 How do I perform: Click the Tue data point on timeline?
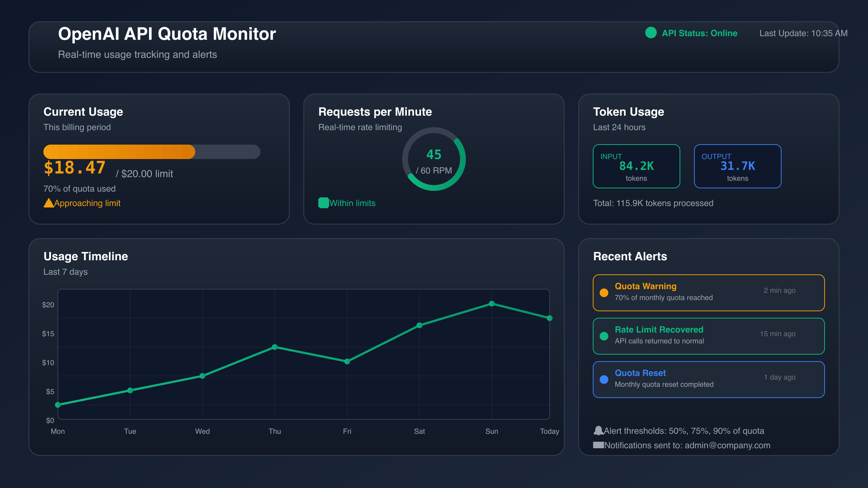click(130, 390)
